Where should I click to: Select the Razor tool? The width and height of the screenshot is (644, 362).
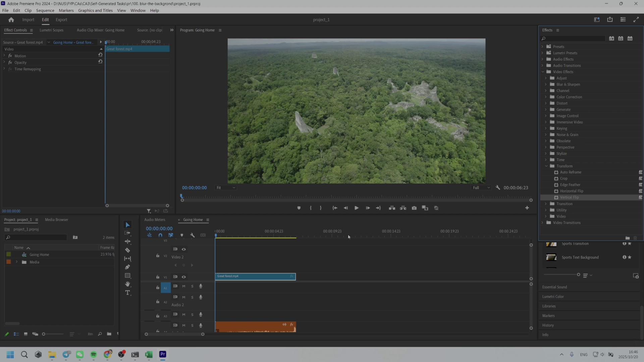point(127,250)
